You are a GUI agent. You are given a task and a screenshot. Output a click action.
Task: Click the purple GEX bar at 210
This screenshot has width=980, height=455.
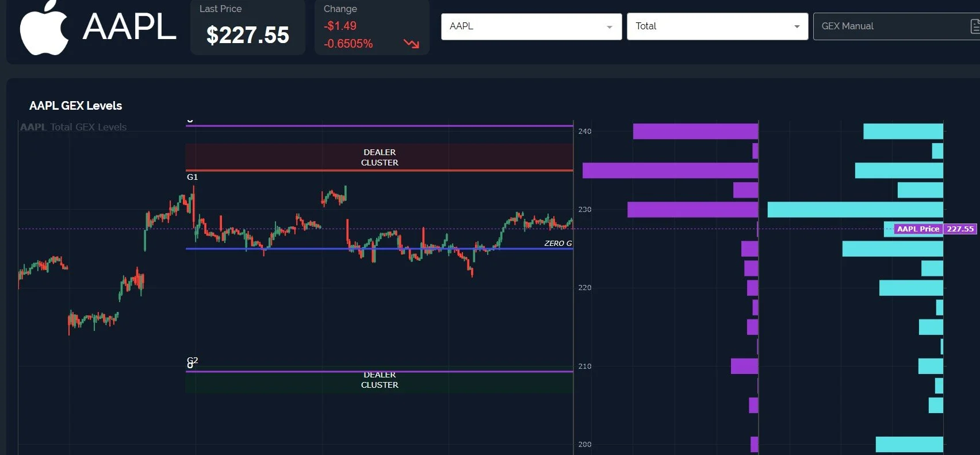(x=744, y=366)
